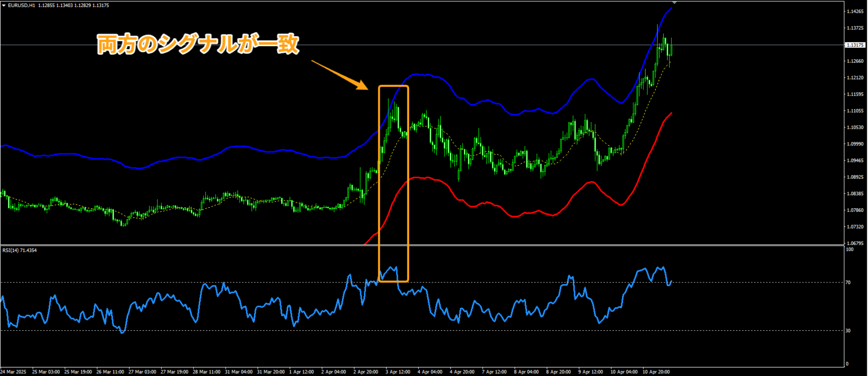Click the 1.14265 price scale label
This screenshot has height=376, width=868.
point(855,11)
